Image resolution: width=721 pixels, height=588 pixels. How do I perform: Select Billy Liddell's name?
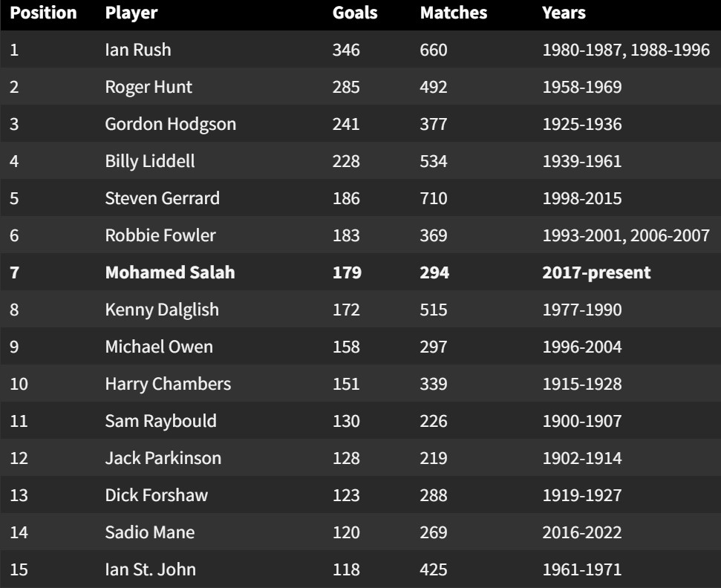[150, 161]
